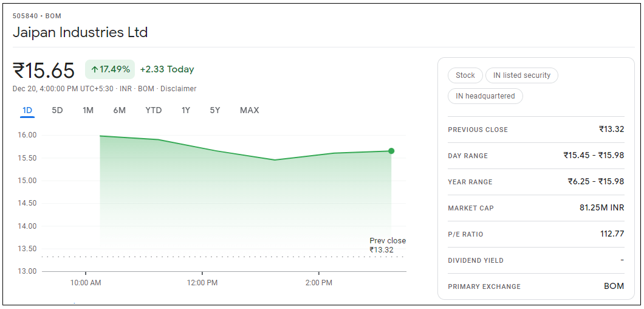Click the +2.33 Today text
The width and height of the screenshot is (644, 309).
coord(166,69)
